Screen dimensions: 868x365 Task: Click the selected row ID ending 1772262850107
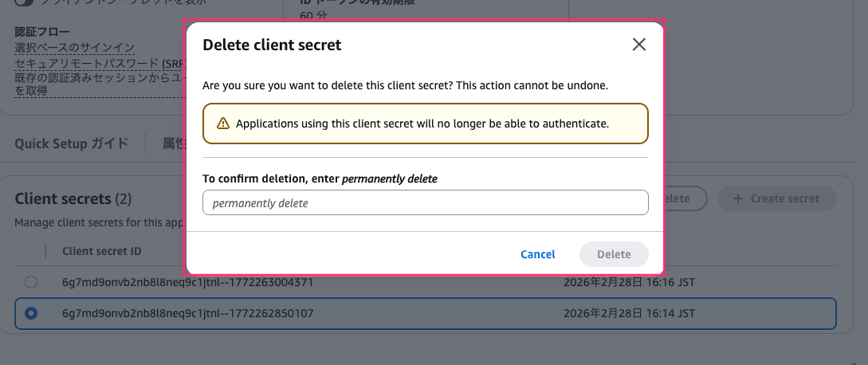coord(187,314)
